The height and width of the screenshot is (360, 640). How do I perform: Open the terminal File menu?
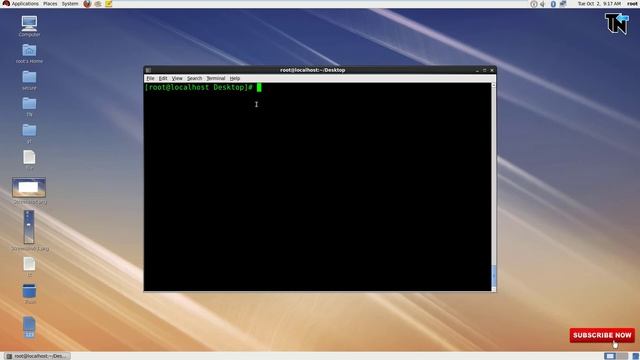pyautogui.click(x=150, y=78)
